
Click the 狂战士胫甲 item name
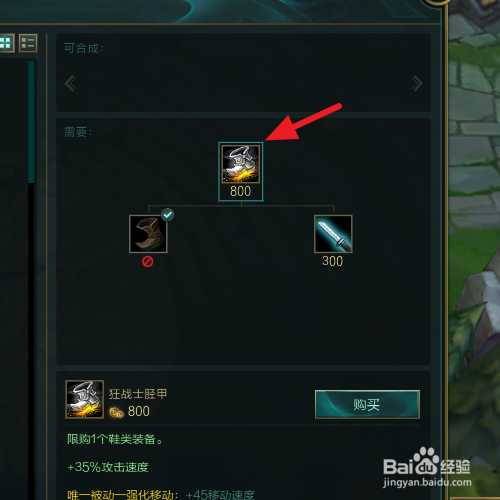click(138, 394)
